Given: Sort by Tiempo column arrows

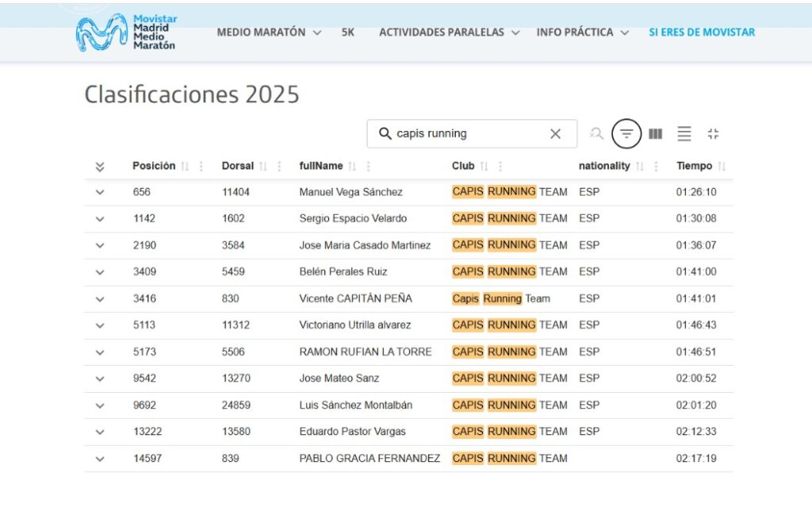Looking at the screenshot, I should [722, 167].
